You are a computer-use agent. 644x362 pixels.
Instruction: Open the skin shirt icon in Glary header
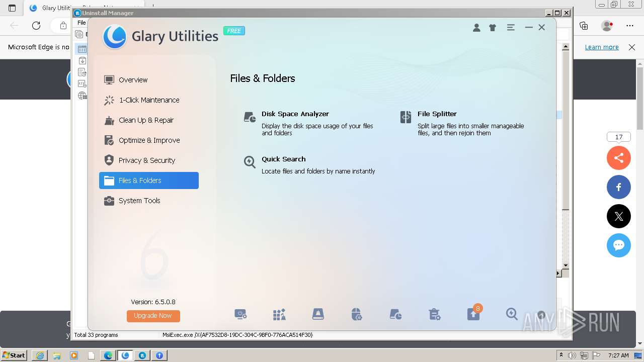493,28
